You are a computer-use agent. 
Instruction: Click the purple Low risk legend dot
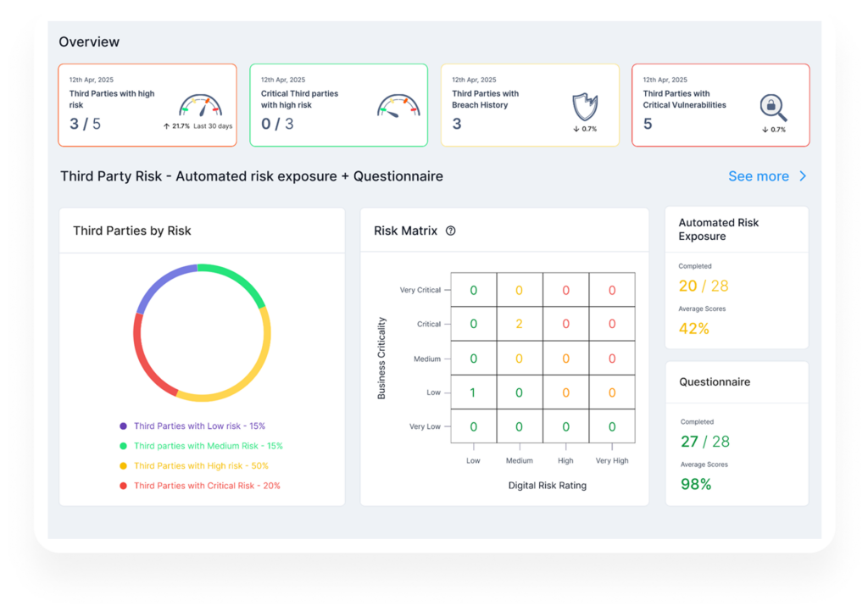124,426
